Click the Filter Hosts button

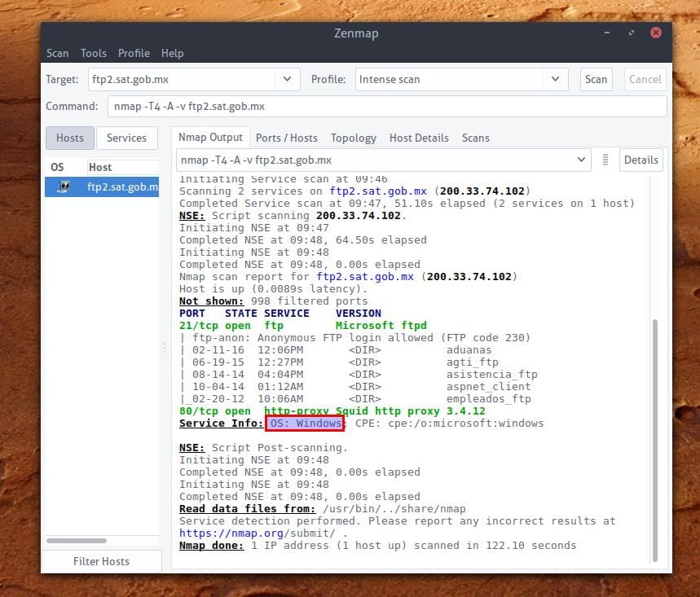point(101,561)
